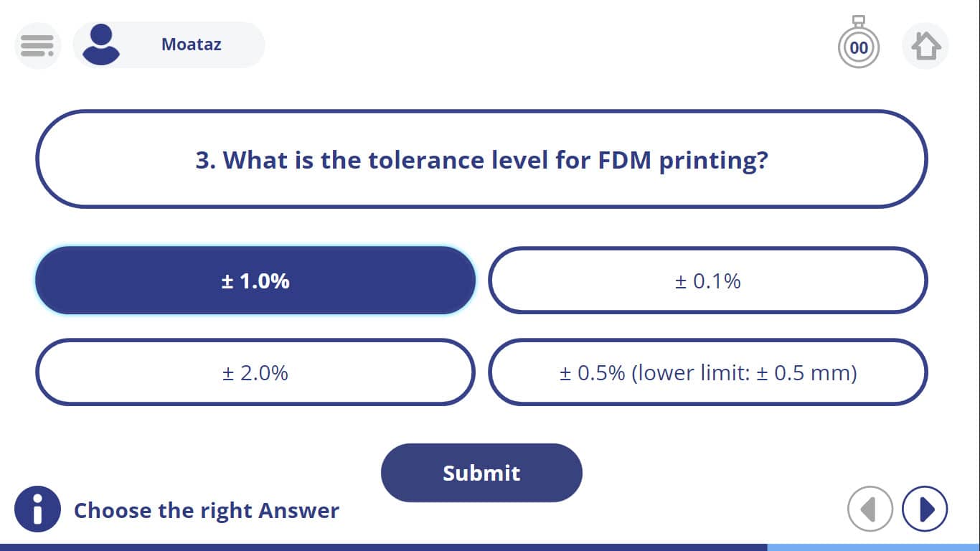Click the light blue remaining progress segment
Image resolution: width=980 pixels, height=551 pixels.
point(873,547)
